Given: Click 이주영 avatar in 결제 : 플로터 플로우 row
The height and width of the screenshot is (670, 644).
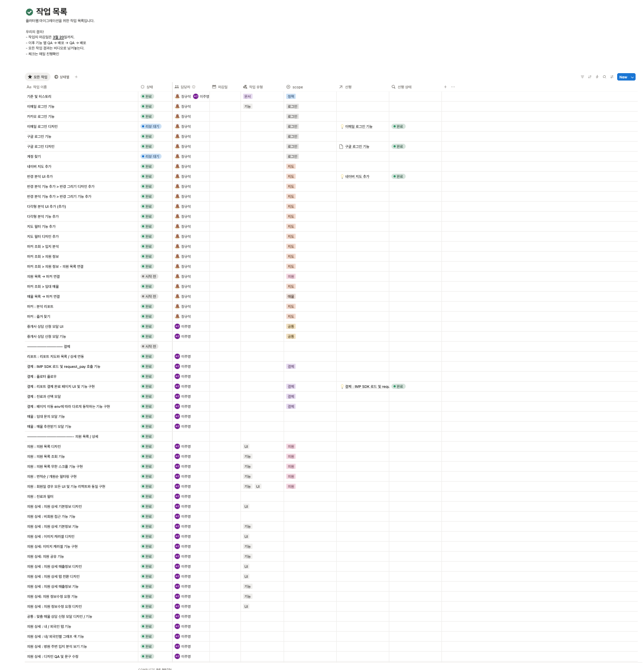Looking at the screenshot, I should [x=177, y=376].
